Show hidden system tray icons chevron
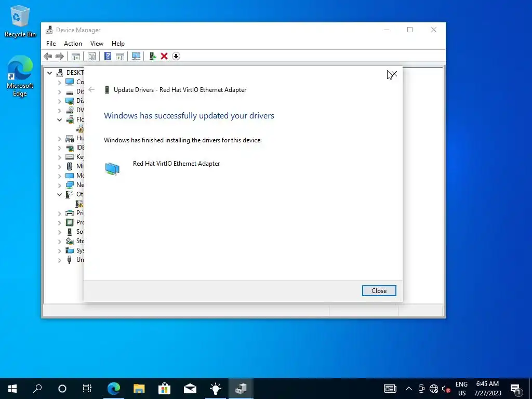The width and height of the screenshot is (532, 399). pyautogui.click(x=409, y=389)
